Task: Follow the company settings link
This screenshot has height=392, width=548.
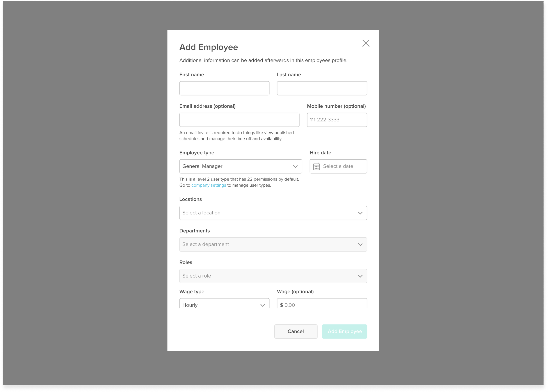Action: point(208,185)
